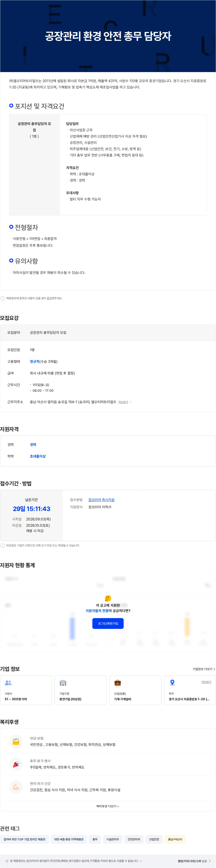216x868 pixels.
Task: Click the 잡코리아 즉시지원 link
Action: pos(101,500)
